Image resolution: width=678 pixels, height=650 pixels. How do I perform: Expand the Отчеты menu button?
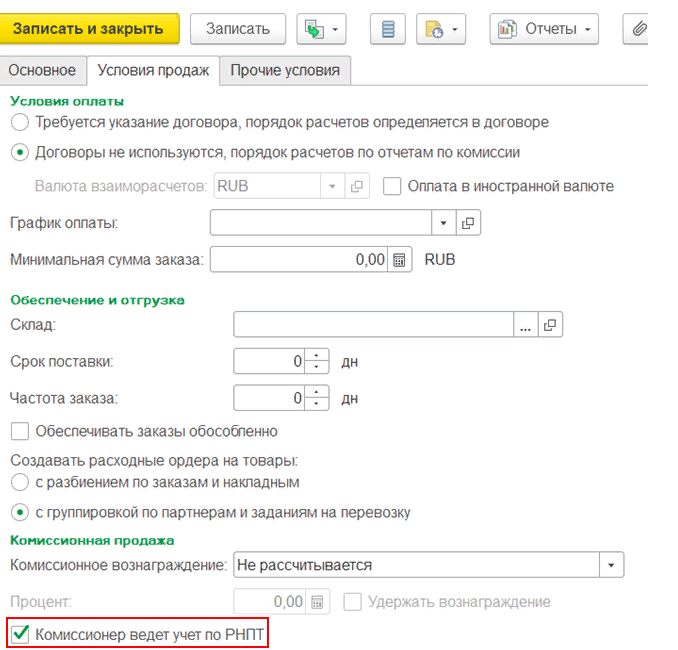pyautogui.click(x=544, y=29)
